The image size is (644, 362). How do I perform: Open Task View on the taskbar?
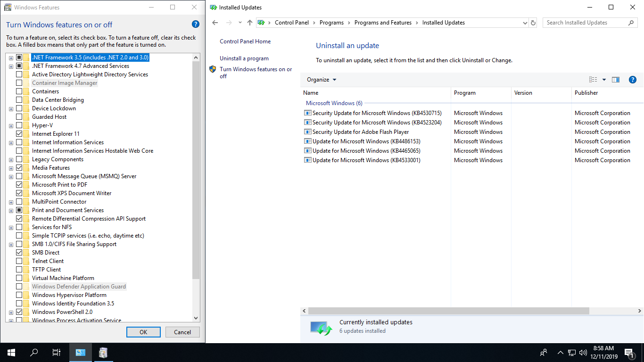tap(57, 352)
